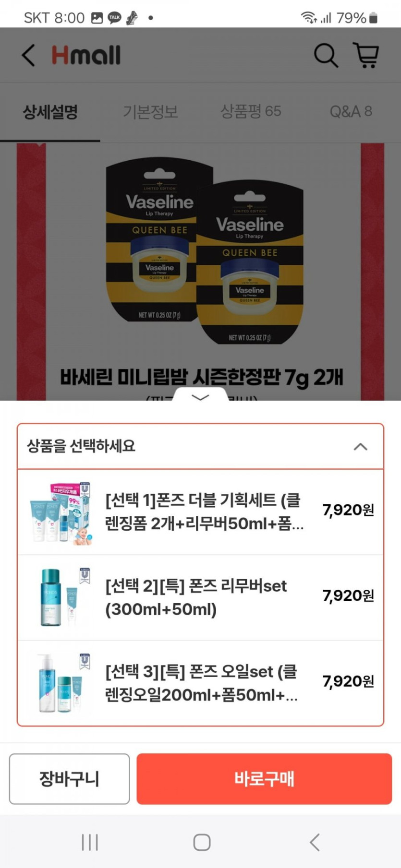Select the 상세설명 tab
This screenshot has height=868, width=401.
pyautogui.click(x=50, y=112)
